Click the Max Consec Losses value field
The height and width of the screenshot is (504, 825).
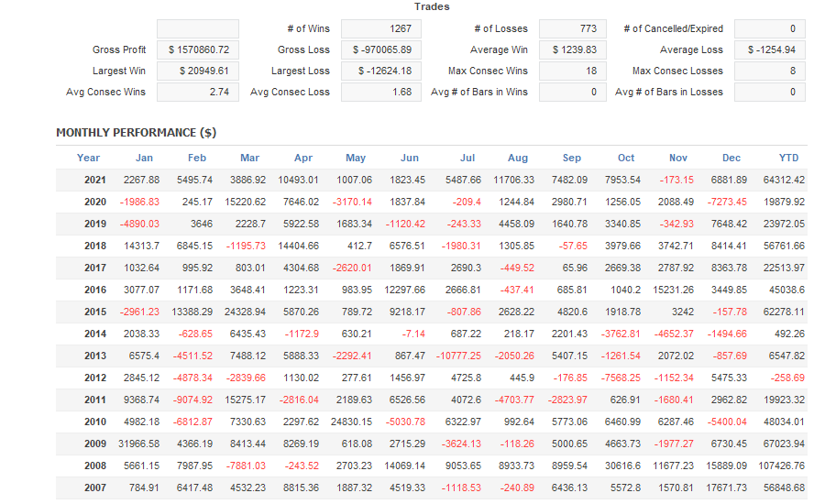tap(770, 71)
